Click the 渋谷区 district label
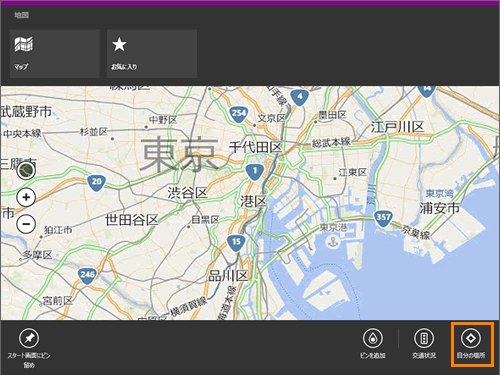 pos(187,193)
